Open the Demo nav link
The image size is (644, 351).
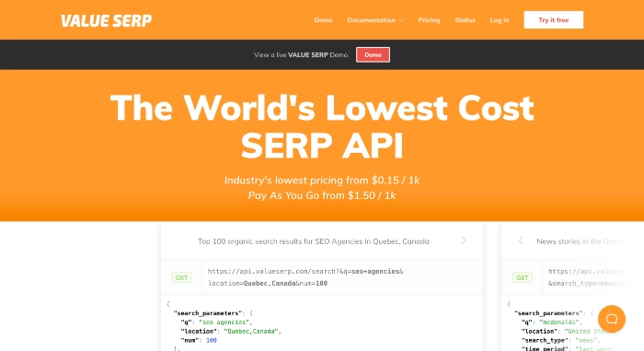coord(323,20)
